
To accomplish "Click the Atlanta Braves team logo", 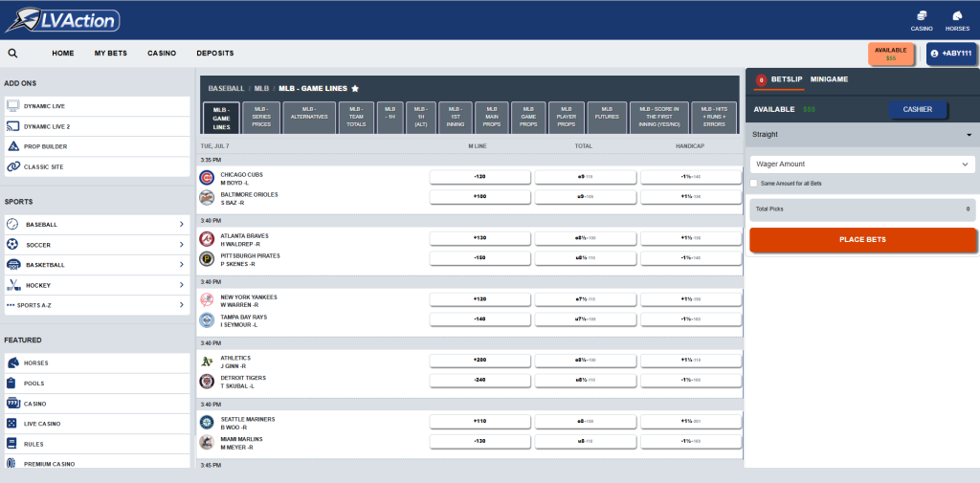I will click(x=207, y=239).
